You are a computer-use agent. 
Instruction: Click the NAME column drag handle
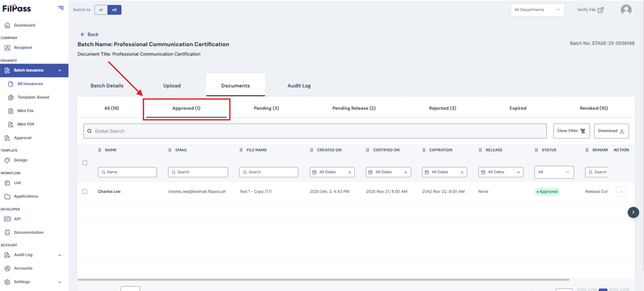click(99, 150)
